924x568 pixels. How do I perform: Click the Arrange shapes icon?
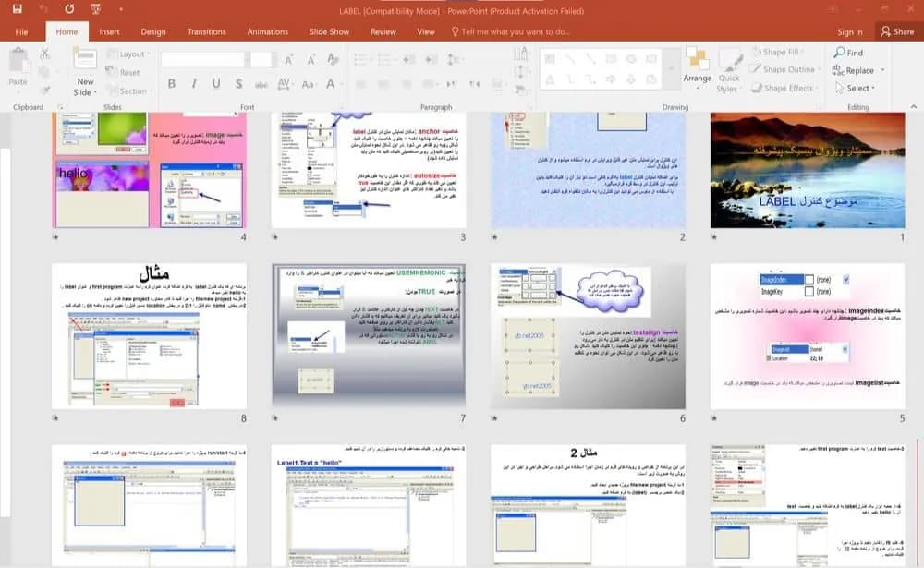697,61
